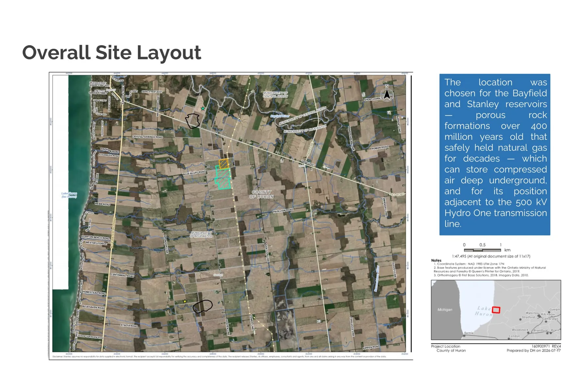Click the "CRYSTAL SPRINGS ROAD" label
This screenshot has width=588, height=392.
147,137
